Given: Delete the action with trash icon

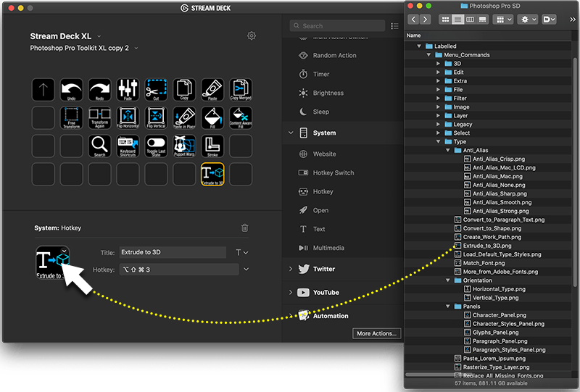Looking at the screenshot, I should click(244, 228).
